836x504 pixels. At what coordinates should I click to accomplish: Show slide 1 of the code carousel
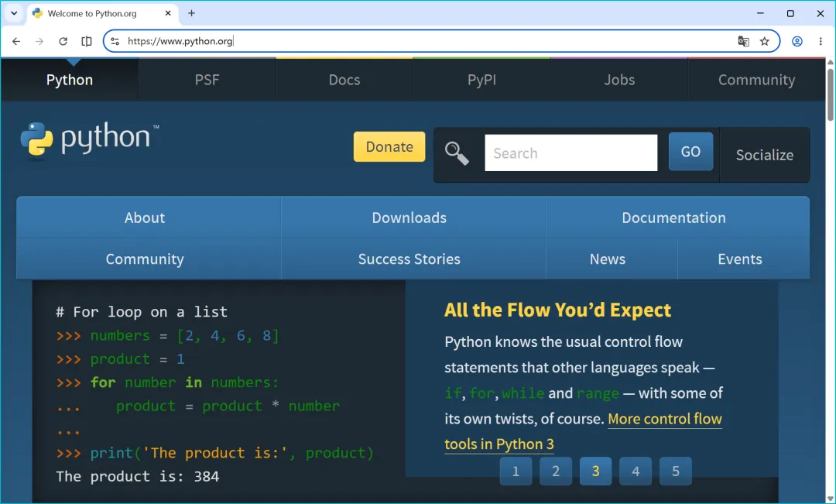coord(516,471)
